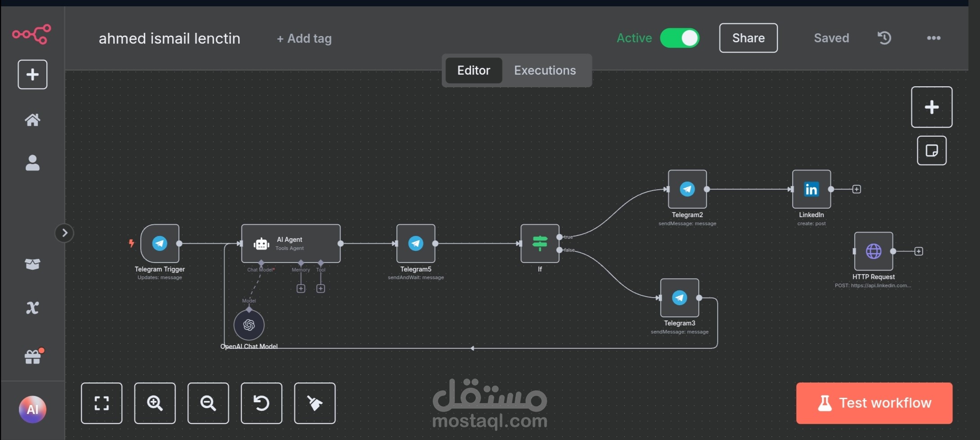Click the "sendAndWait: message" subtitle text
980x440 pixels.
[416, 277]
